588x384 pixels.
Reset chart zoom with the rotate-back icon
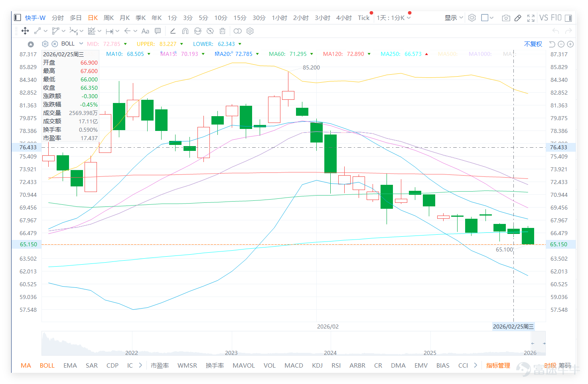(x=552, y=44)
